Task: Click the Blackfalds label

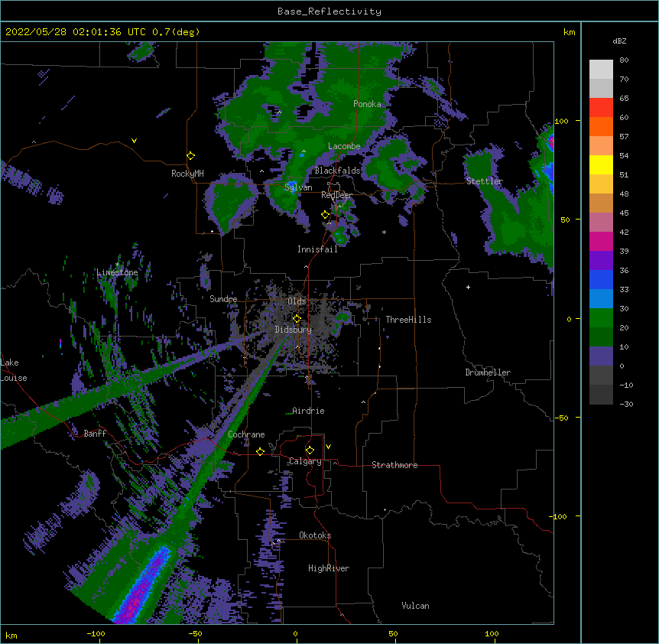Action: click(x=337, y=171)
